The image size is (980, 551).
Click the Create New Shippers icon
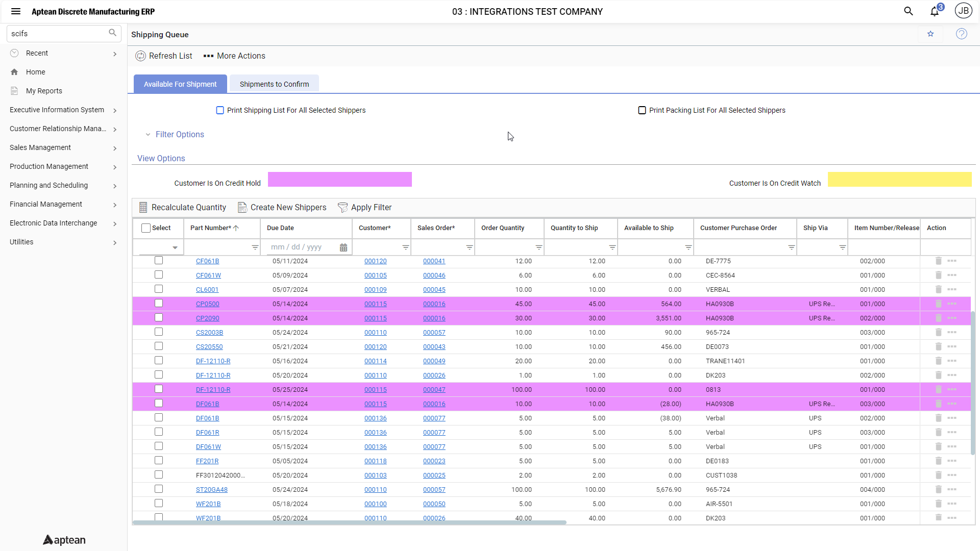(x=242, y=207)
